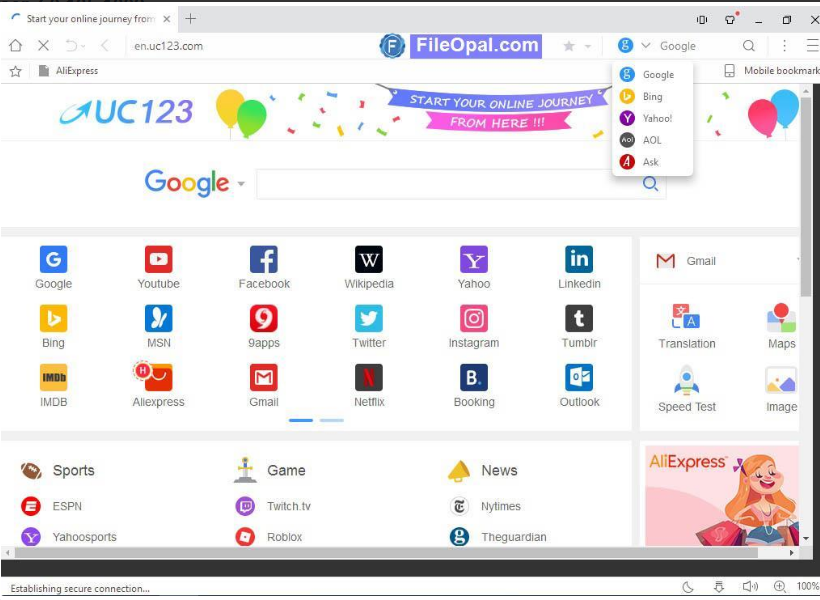Toggle night mode moon icon in status bar
This screenshot has width=820, height=600.
pyautogui.click(x=688, y=587)
